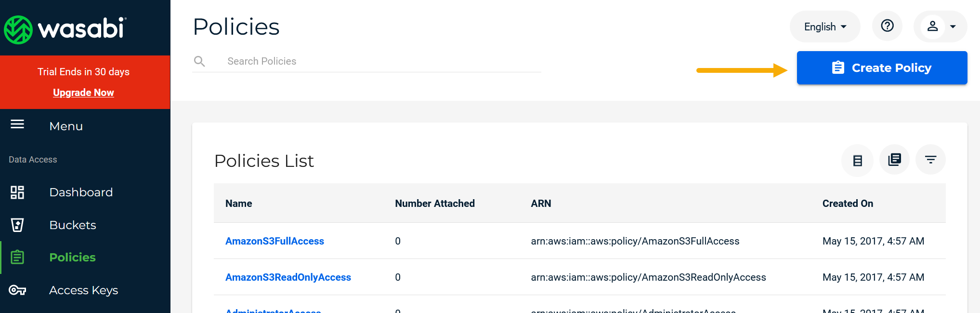Open the column selector icon
The width and height of the screenshot is (980, 313).
894,160
